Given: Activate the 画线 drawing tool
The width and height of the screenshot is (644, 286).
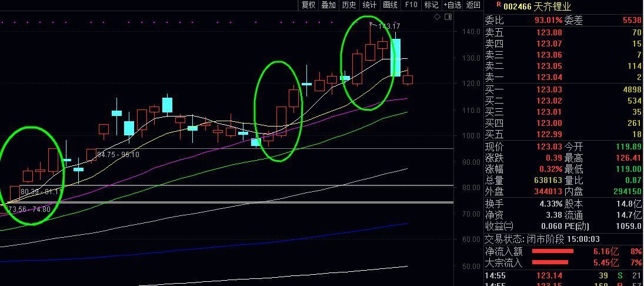Looking at the screenshot, I should pyautogui.click(x=390, y=5).
